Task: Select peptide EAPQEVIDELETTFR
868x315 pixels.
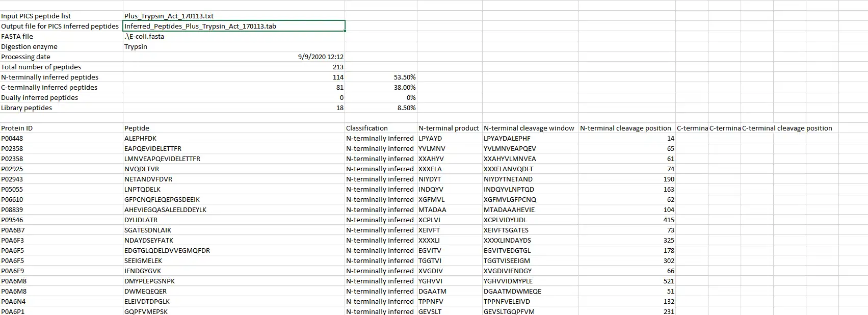Action: tap(234, 148)
